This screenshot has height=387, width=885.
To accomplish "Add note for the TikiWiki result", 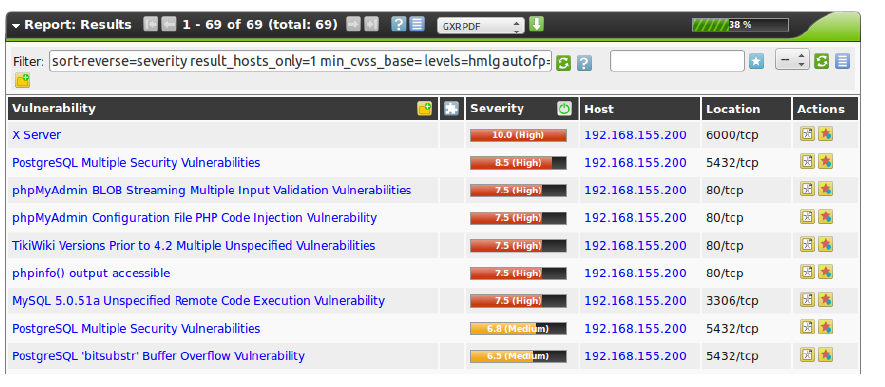I will (x=808, y=245).
